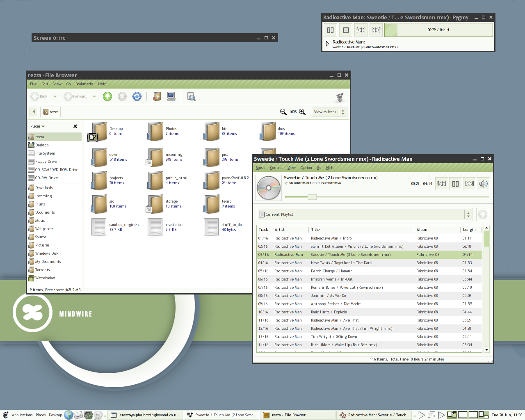This screenshot has width=525, height=420.
Task: Sort playlist by Artist column header
Action: (x=290, y=230)
